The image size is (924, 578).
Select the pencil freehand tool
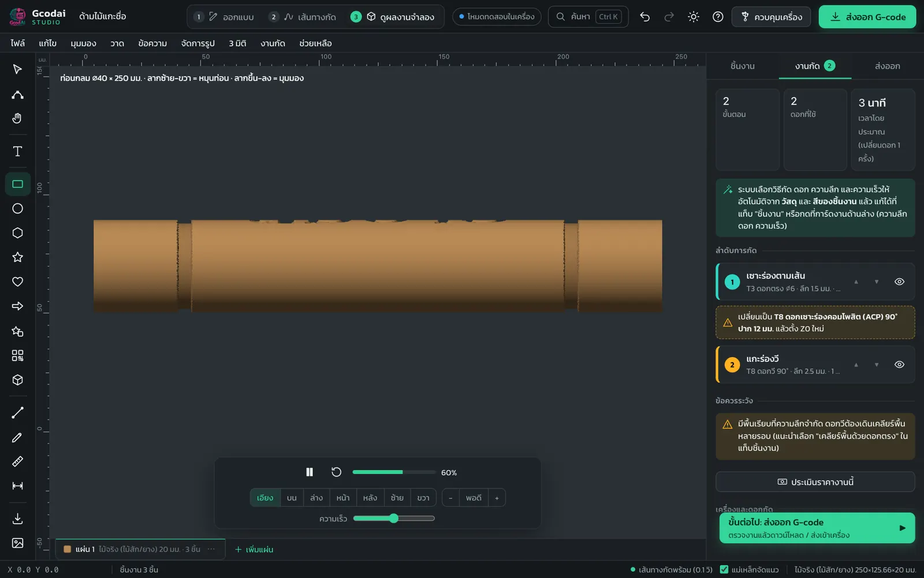(17, 438)
